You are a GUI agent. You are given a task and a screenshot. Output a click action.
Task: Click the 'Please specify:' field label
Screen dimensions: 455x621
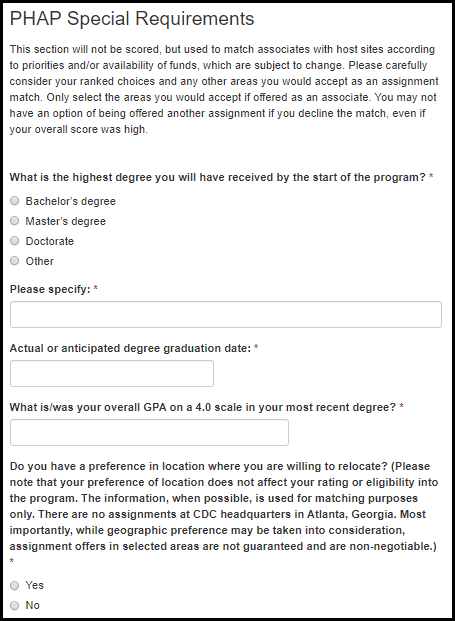tap(50, 290)
